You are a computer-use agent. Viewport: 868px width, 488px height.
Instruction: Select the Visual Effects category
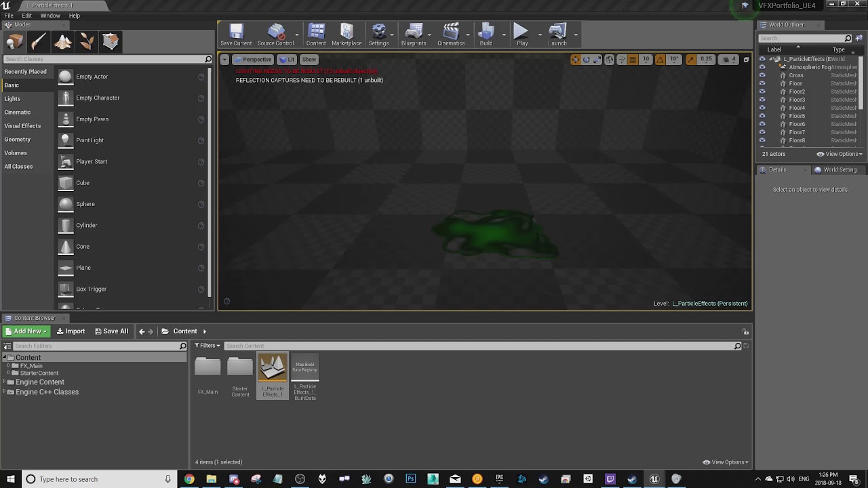click(x=22, y=126)
